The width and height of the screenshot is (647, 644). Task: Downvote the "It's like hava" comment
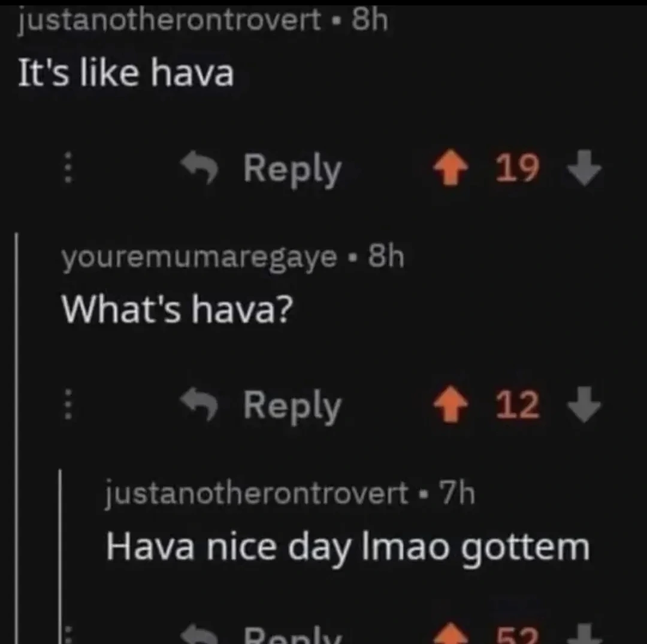tap(584, 168)
